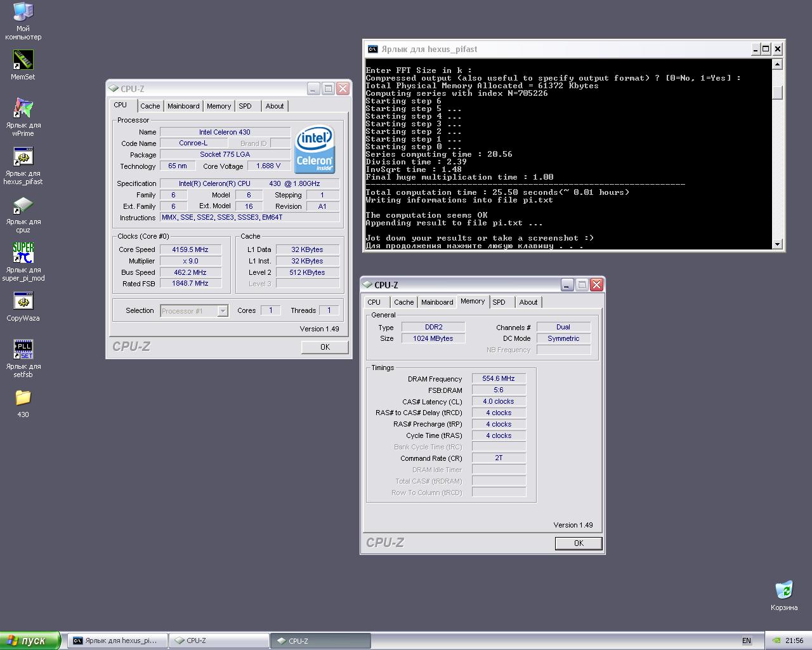Click the CPU-Z CPU window title icon
This screenshot has width=812, height=650.
114,89
